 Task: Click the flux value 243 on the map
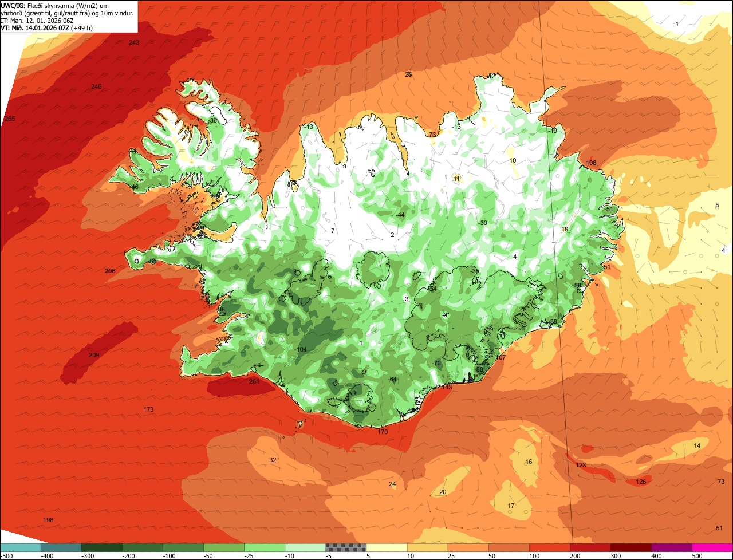134,42
